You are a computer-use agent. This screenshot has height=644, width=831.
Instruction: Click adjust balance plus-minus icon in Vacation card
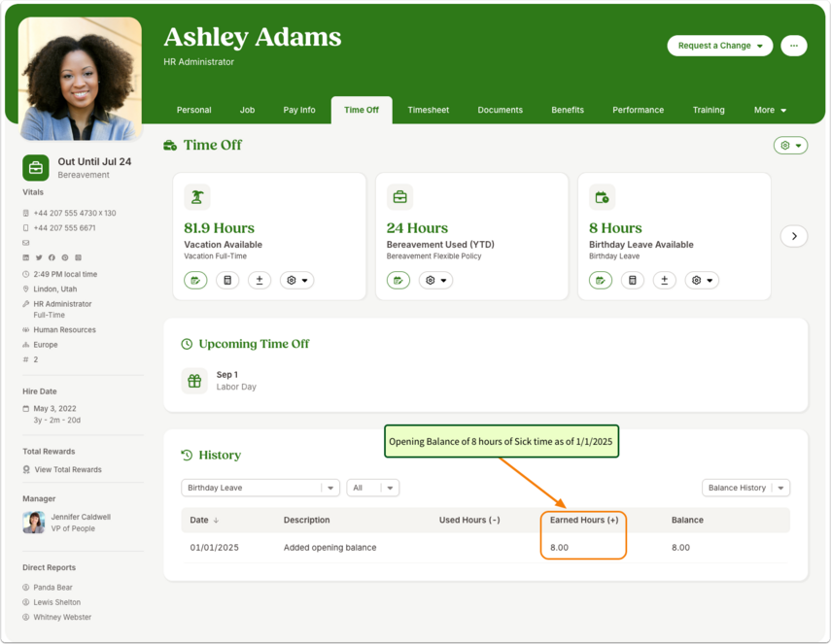[260, 280]
